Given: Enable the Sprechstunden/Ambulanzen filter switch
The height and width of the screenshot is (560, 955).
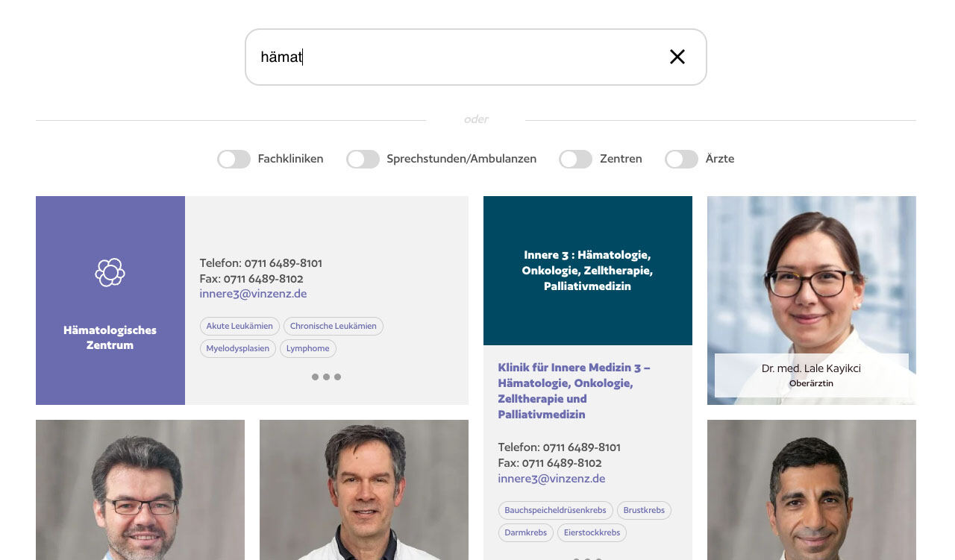Looking at the screenshot, I should coord(363,159).
